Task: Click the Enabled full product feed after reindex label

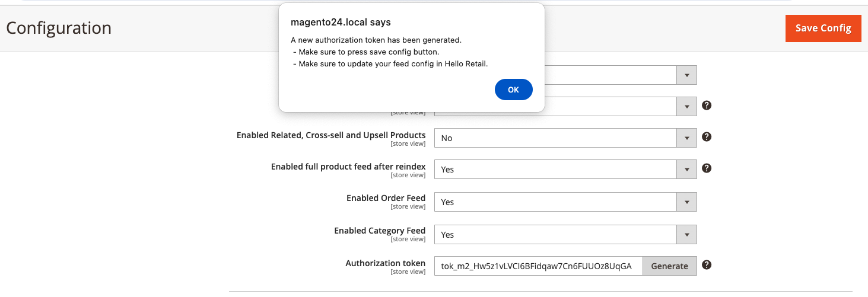Action: [348, 167]
